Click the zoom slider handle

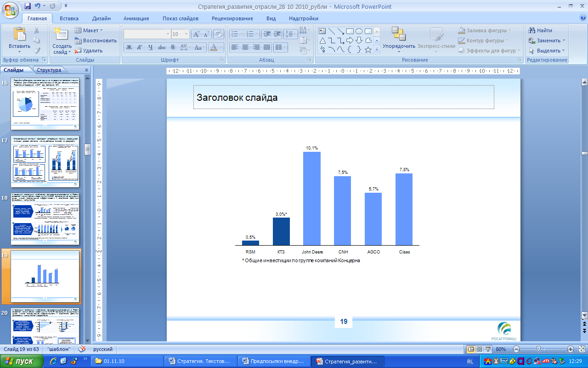(x=538, y=349)
